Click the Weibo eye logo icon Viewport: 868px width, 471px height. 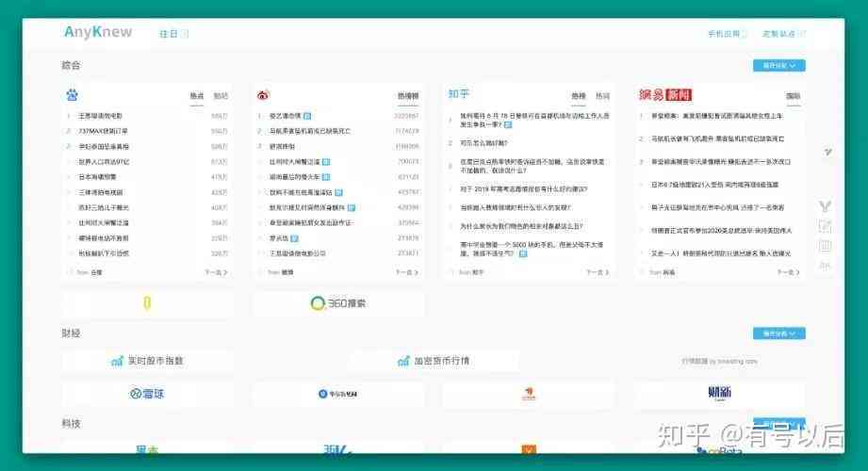263,94
